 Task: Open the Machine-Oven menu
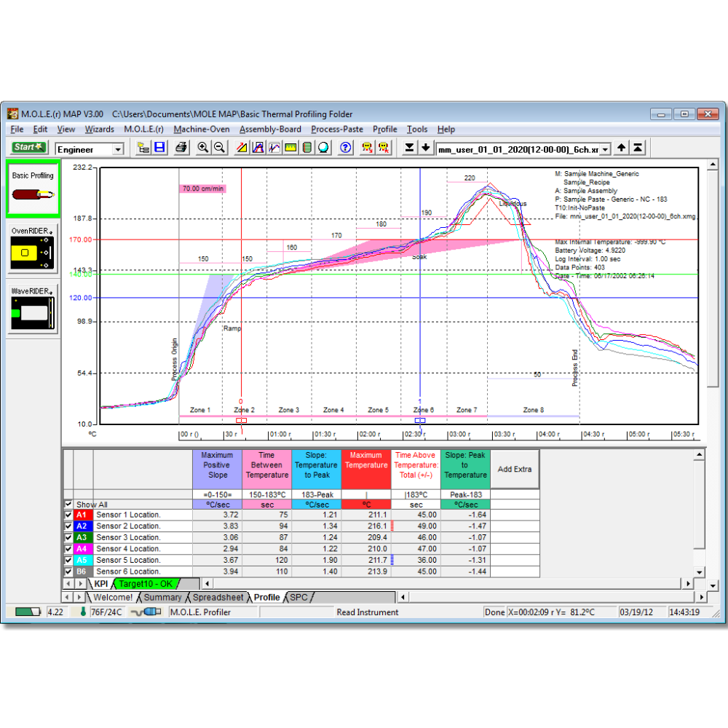(202, 130)
